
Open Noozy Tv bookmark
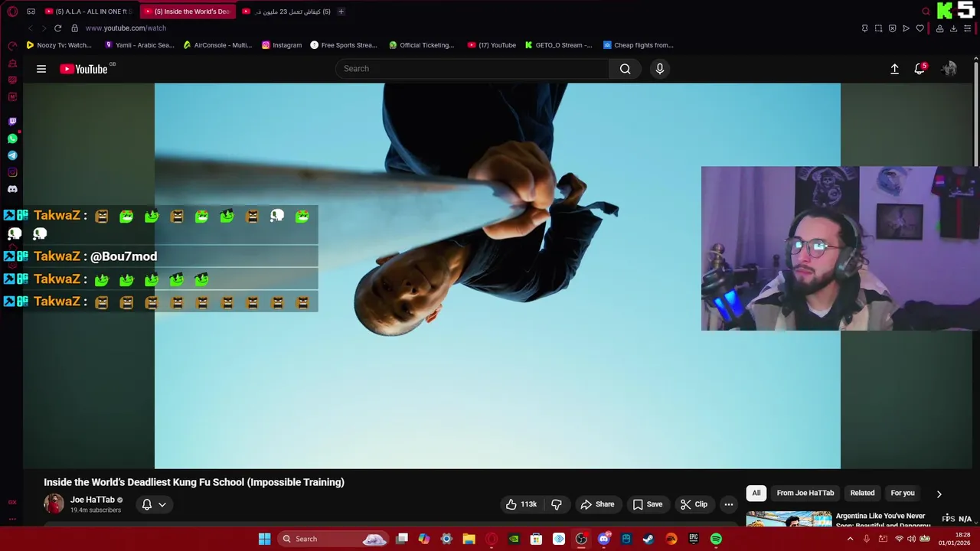(59, 45)
